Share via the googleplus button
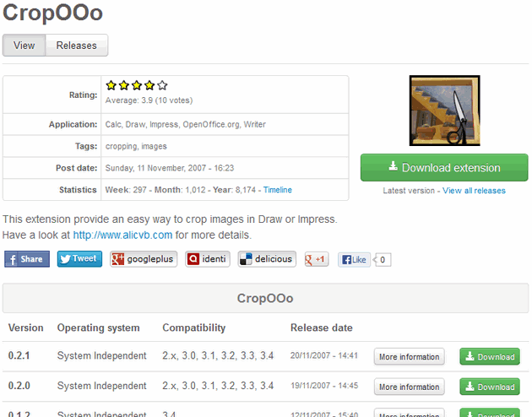The height and width of the screenshot is (417, 532). 144,259
